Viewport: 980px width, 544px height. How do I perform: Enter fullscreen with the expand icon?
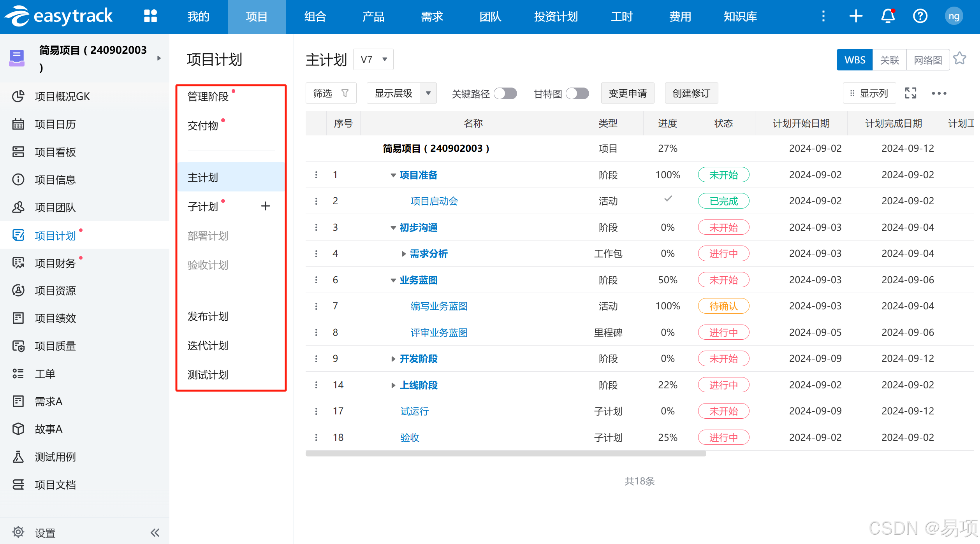pyautogui.click(x=910, y=93)
